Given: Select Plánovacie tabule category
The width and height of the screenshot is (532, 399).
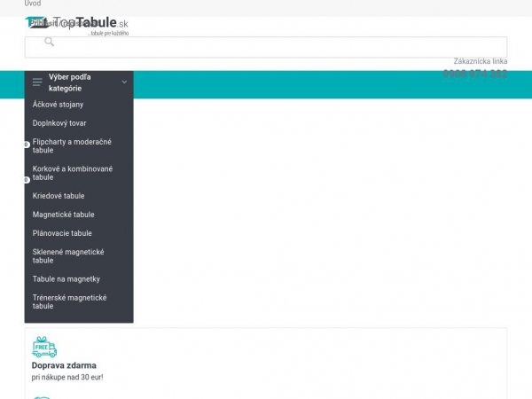Looking at the screenshot, I should (62, 232).
